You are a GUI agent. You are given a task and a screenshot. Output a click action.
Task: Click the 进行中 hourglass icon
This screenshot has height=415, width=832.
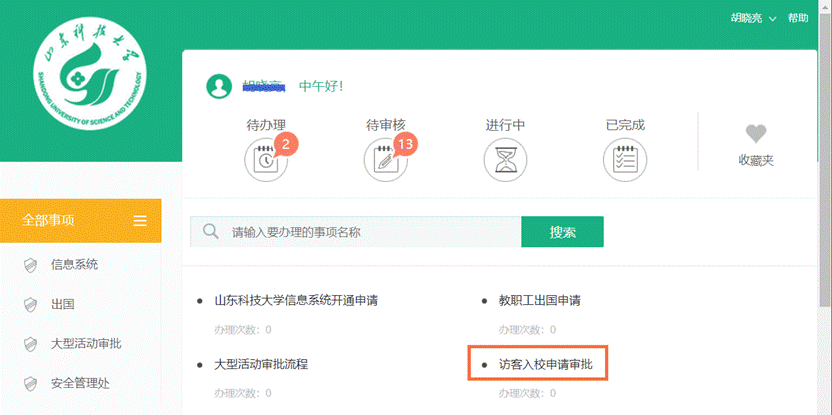point(505,159)
